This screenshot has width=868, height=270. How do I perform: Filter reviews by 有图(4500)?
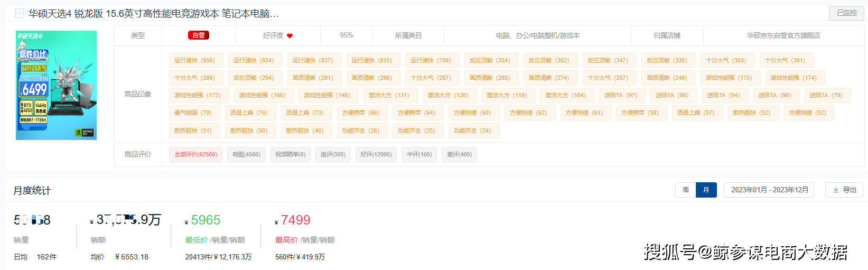(246, 154)
